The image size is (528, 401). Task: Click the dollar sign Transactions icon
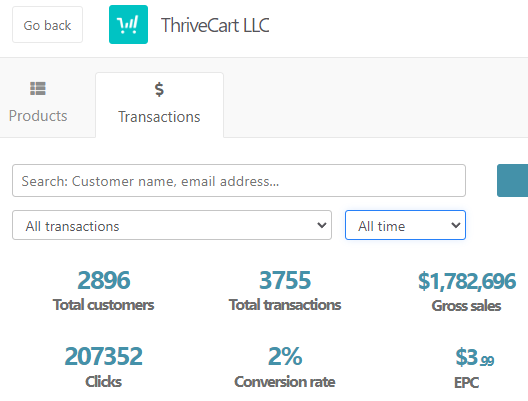pyautogui.click(x=159, y=90)
